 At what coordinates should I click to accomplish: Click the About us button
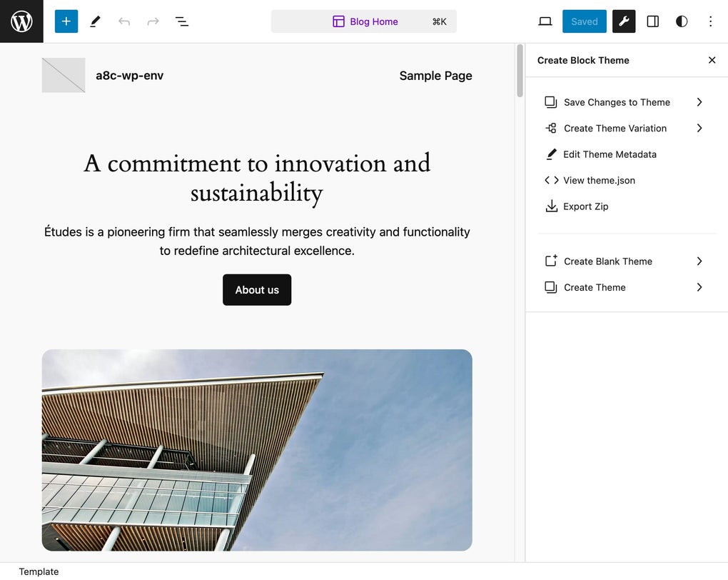tap(257, 290)
